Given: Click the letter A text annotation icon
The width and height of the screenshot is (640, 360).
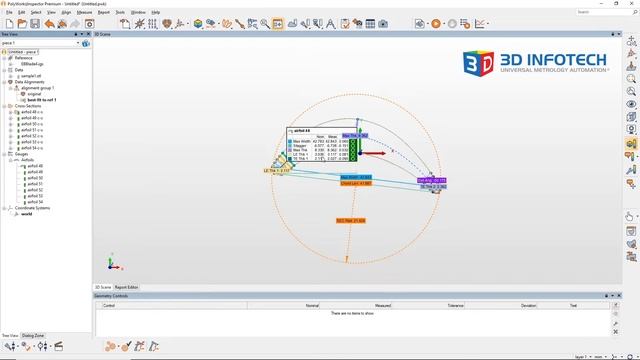Looking at the screenshot, I should (331, 24).
